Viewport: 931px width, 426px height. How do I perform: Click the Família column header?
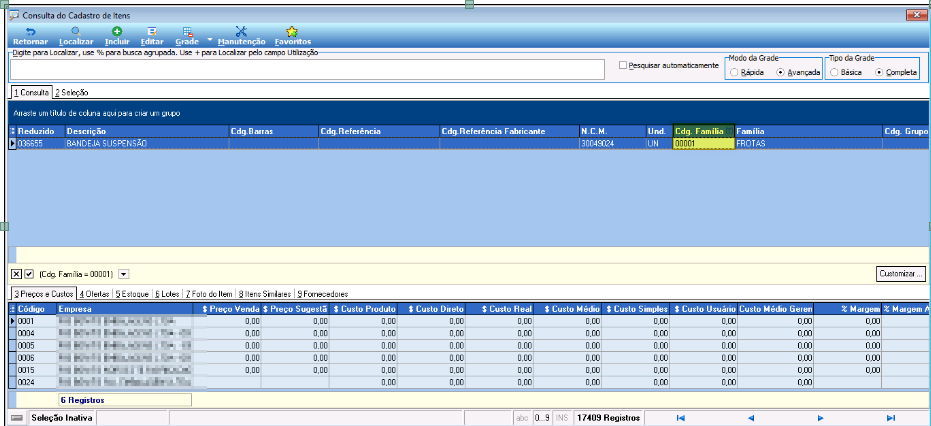808,131
